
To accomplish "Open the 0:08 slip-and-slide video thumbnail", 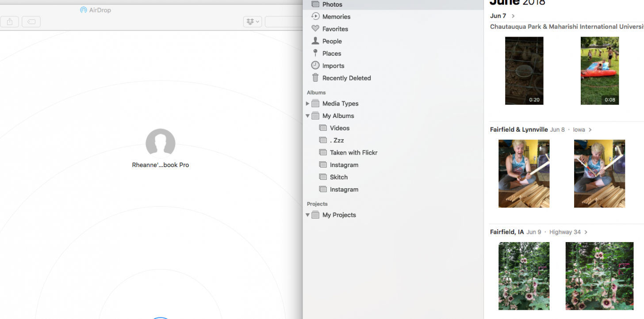I will coord(599,71).
